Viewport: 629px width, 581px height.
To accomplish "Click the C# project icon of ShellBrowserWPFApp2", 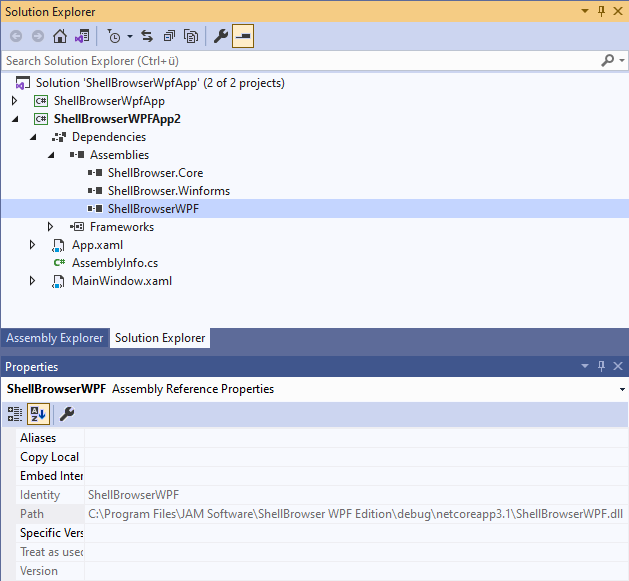I will click(41, 119).
